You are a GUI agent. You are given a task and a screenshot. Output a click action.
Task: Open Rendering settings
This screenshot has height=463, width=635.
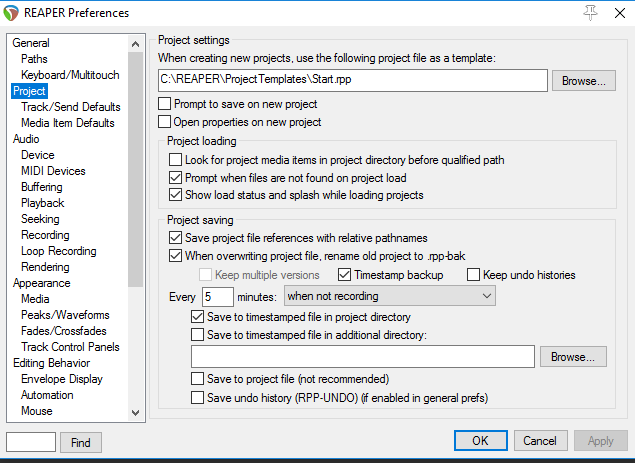click(45, 267)
